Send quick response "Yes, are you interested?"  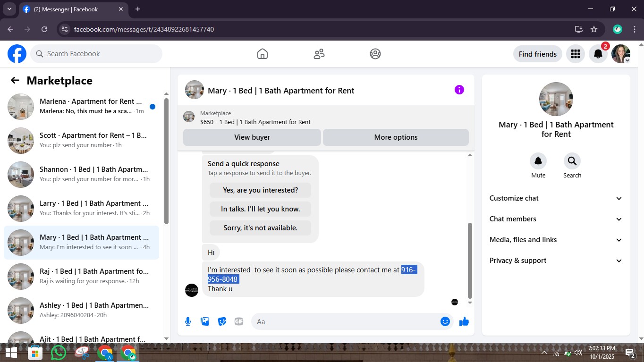261,190
